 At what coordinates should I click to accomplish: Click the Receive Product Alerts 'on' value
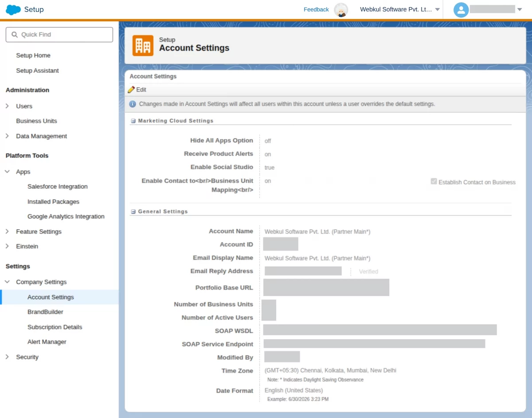(x=268, y=154)
